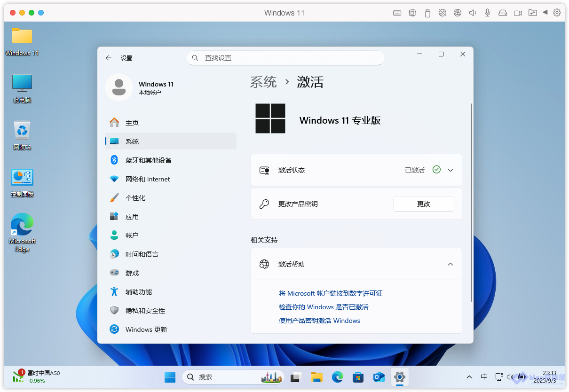Show hidden tray icons chevron
This screenshot has width=569, height=392.
(x=469, y=377)
